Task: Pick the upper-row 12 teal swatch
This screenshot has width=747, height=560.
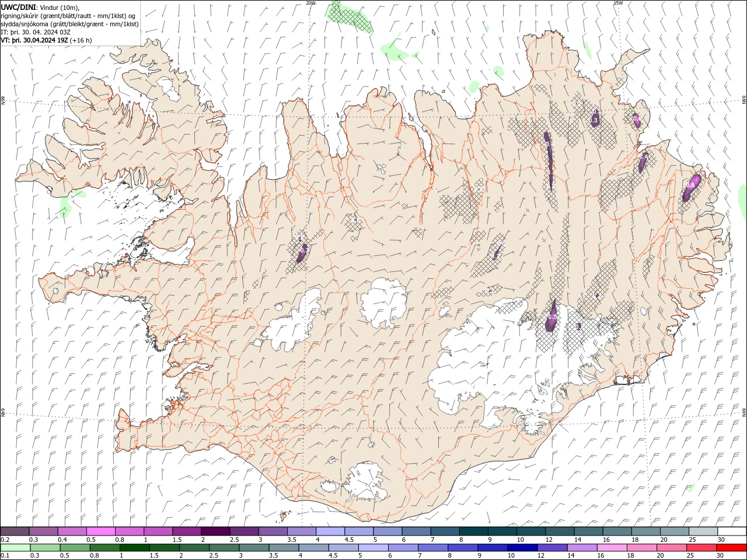Action: tap(560, 531)
